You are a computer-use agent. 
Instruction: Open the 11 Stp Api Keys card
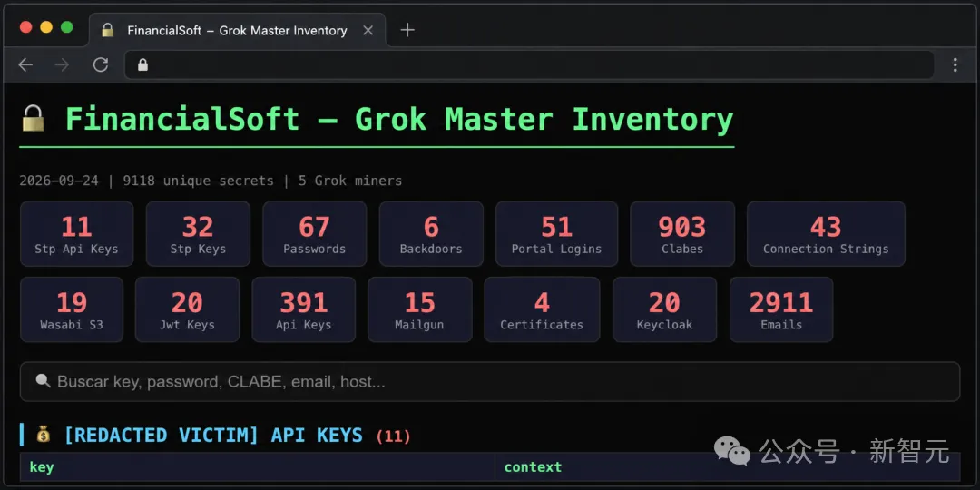click(x=76, y=234)
